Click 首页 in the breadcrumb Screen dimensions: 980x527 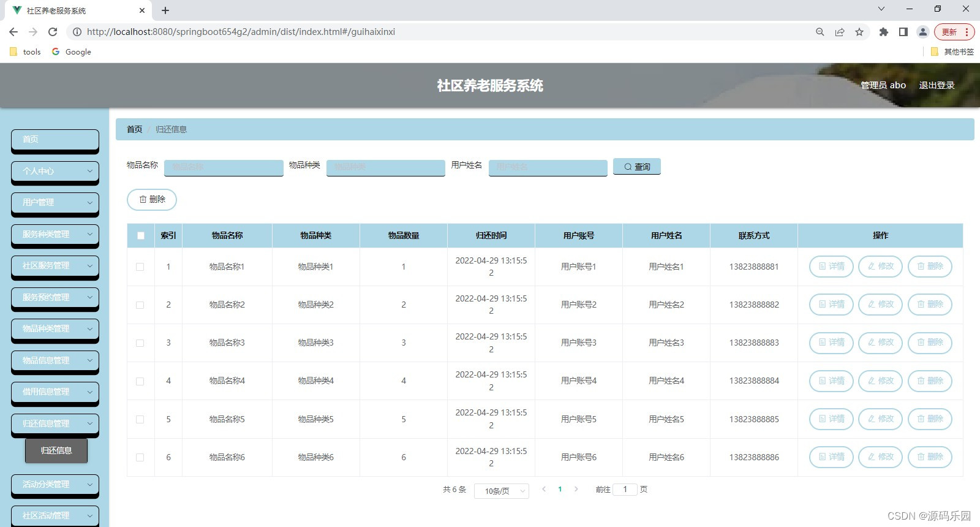click(134, 129)
